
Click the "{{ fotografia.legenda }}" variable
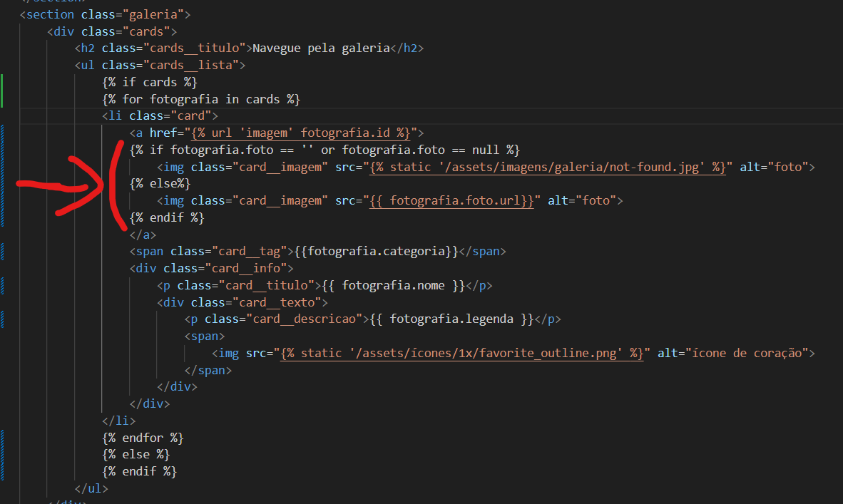[x=451, y=319]
